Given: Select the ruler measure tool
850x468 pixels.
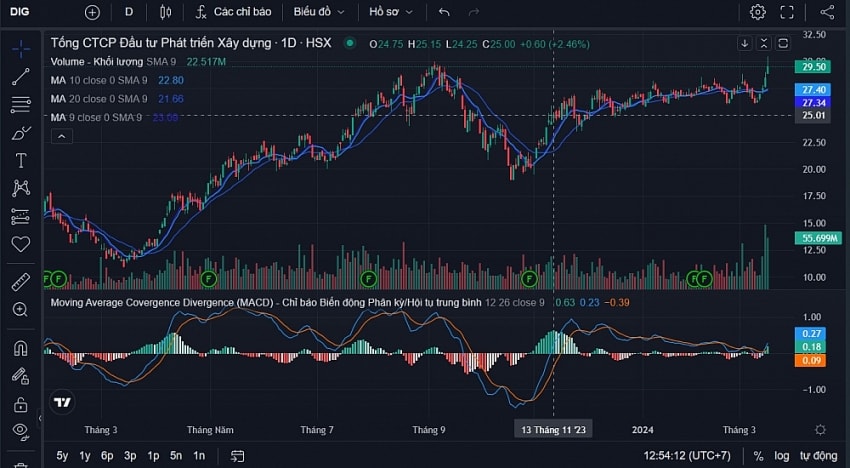Looking at the screenshot, I should point(21,282).
